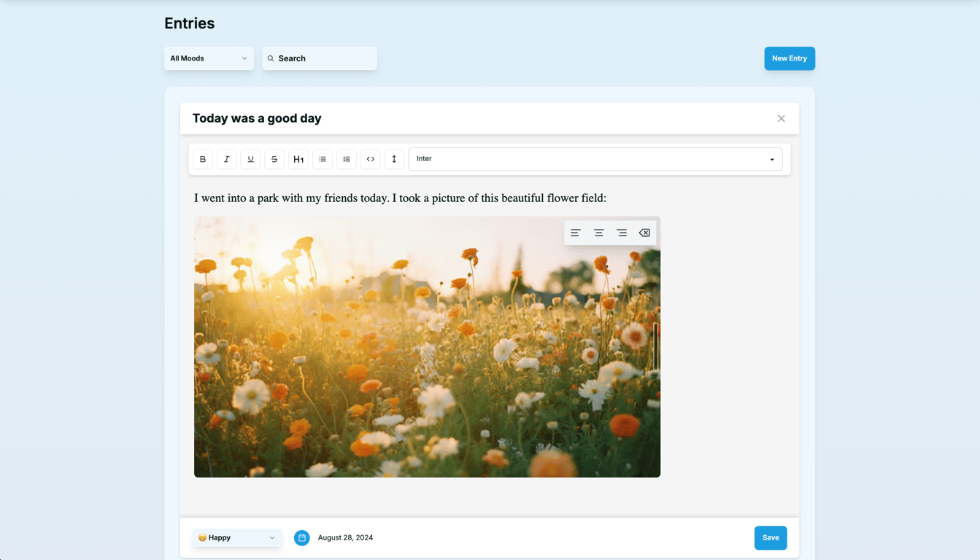
Task: Toggle bold formatting
Action: pos(203,159)
